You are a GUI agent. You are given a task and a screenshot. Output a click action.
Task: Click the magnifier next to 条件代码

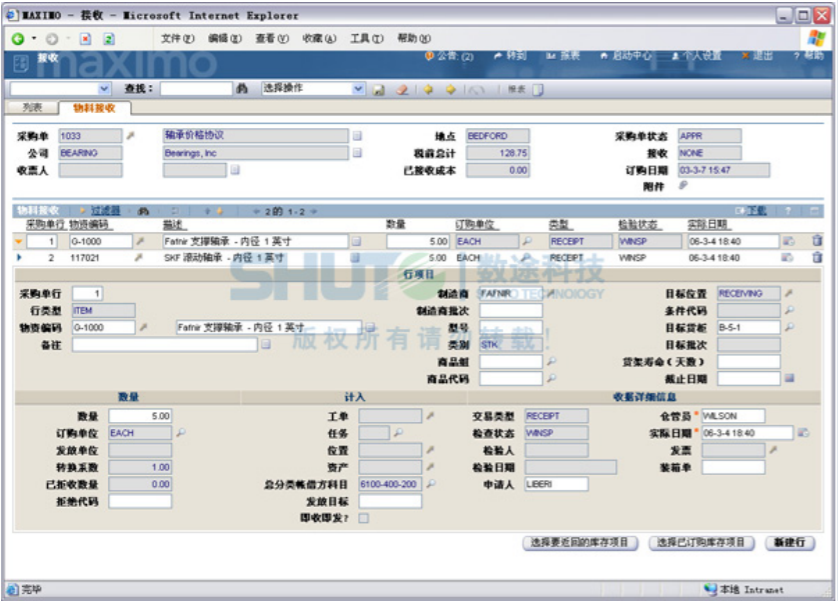point(789,310)
